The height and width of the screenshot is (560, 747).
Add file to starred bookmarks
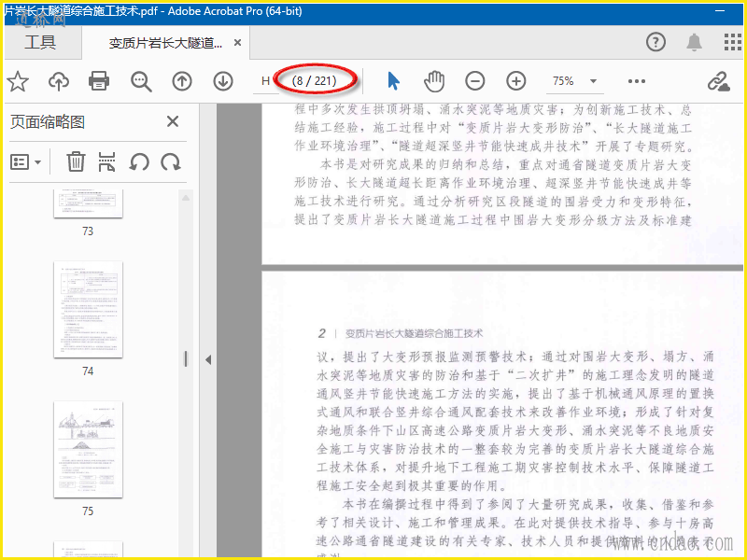(18, 81)
